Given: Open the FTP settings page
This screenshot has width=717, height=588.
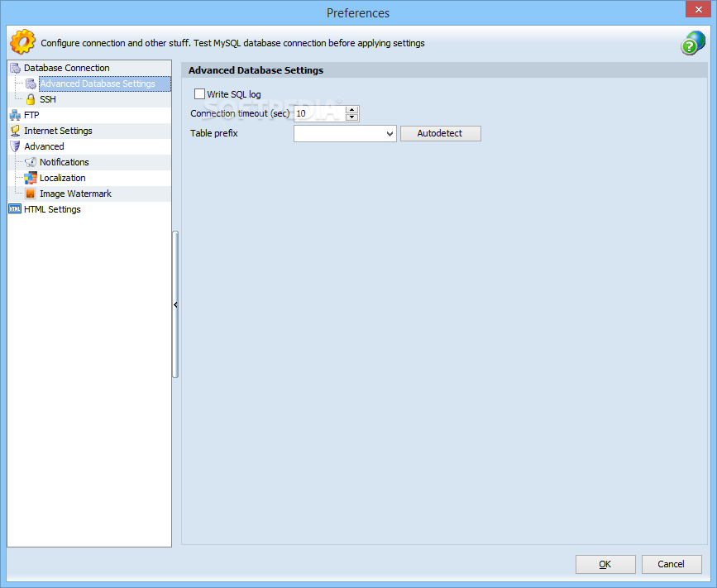Looking at the screenshot, I should click(31, 115).
